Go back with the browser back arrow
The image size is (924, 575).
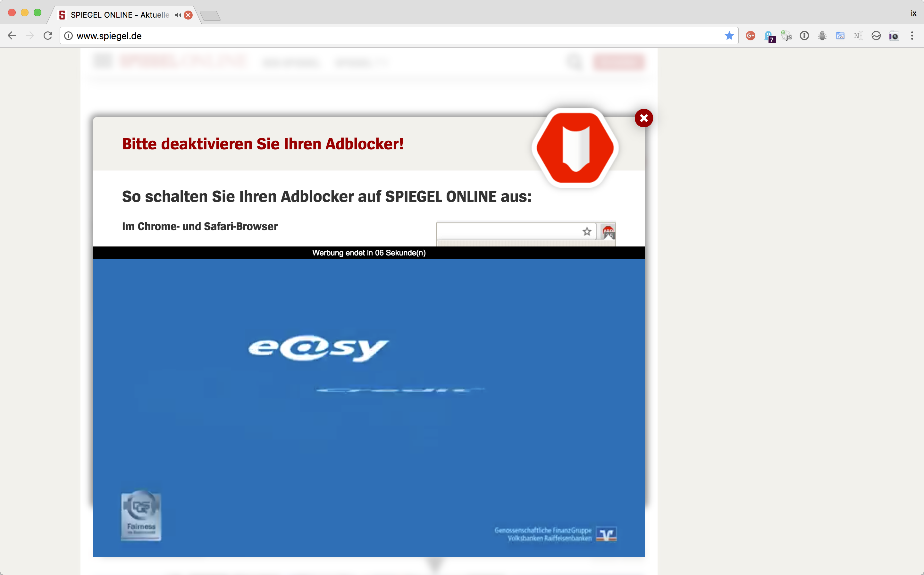[12, 36]
